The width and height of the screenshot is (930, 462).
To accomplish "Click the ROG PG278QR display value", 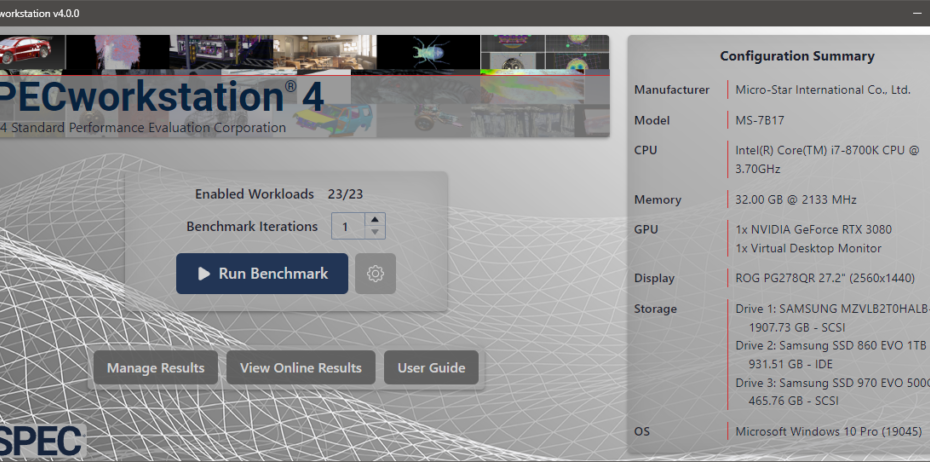I will (825, 278).
